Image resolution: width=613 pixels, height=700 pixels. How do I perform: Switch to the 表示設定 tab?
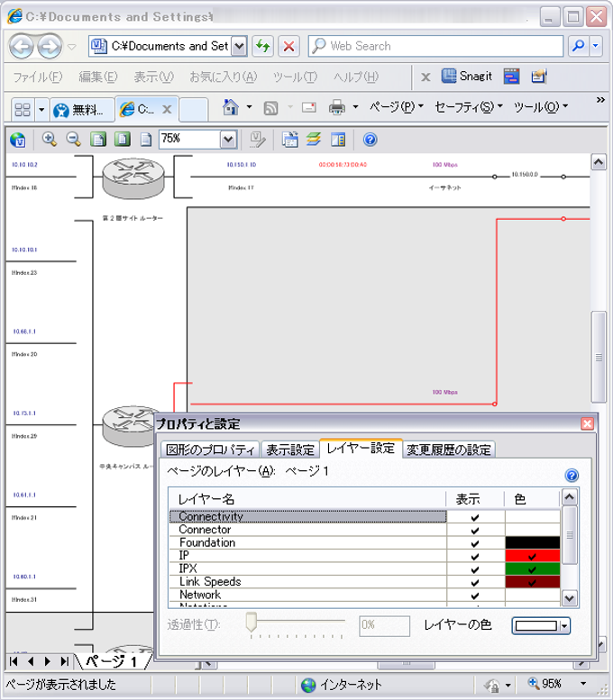pyautogui.click(x=290, y=450)
